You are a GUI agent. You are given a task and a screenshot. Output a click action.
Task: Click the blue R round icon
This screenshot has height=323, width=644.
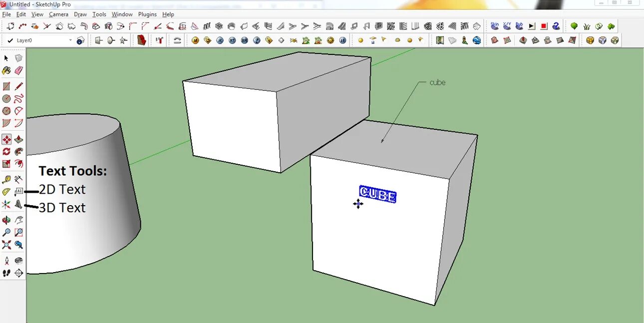tap(220, 40)
